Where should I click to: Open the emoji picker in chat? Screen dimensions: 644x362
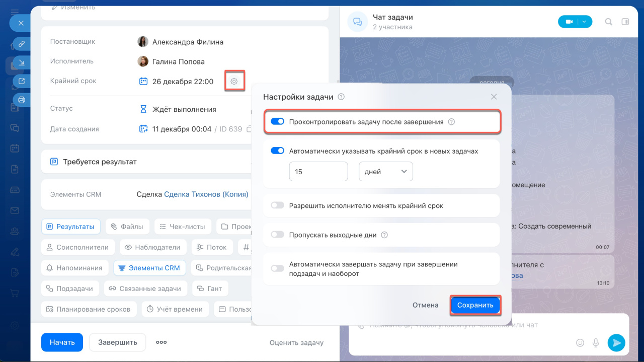click(580, 342)
